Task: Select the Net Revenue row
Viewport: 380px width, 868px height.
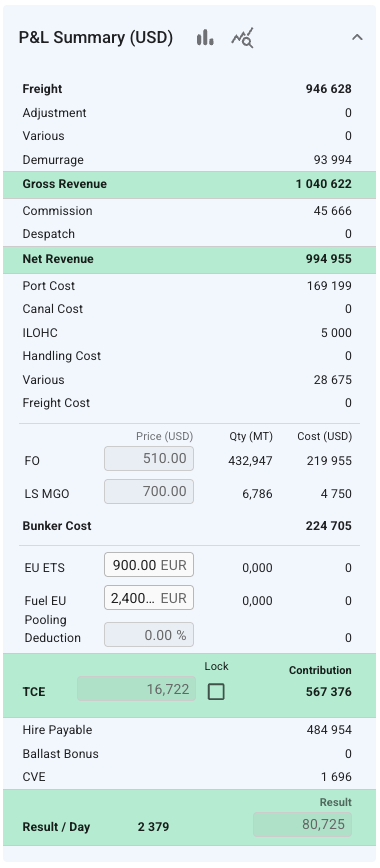Action: pos(190,260)
